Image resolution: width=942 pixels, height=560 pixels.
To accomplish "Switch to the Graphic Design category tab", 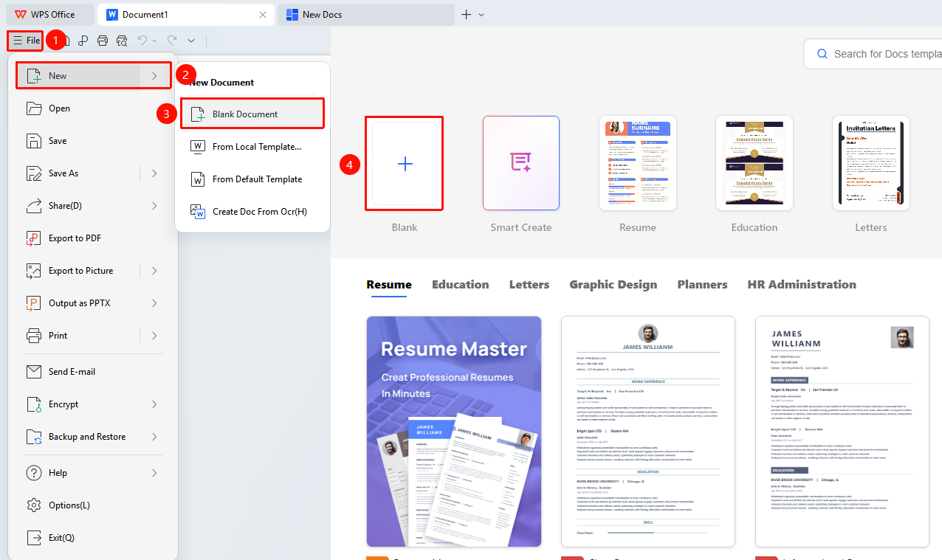I will point(613,285).
